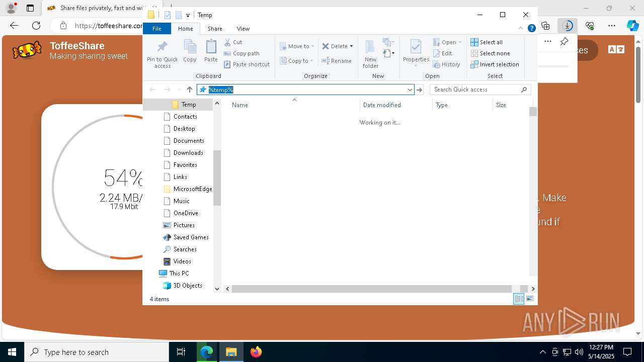Click taskbar search box
Image resolution: width=644 pixels, height=362 pixels.
click(97, 352)
